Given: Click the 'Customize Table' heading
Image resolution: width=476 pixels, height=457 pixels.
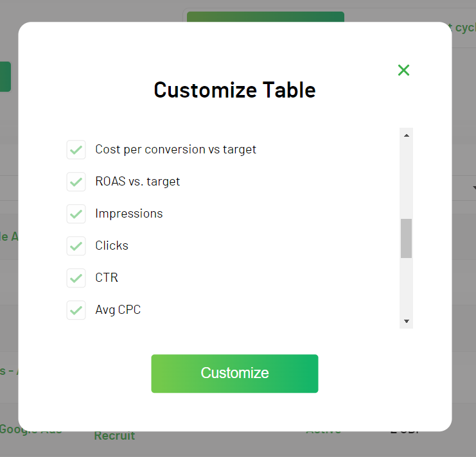Looking at the screenshot, I should tap(234, 90).
